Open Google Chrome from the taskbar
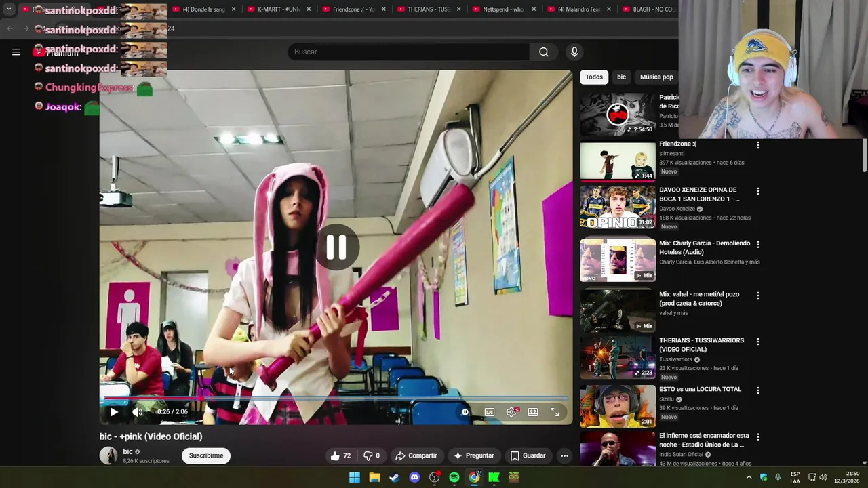This screenshot has width=868, height=488. [x=475, y=477]
